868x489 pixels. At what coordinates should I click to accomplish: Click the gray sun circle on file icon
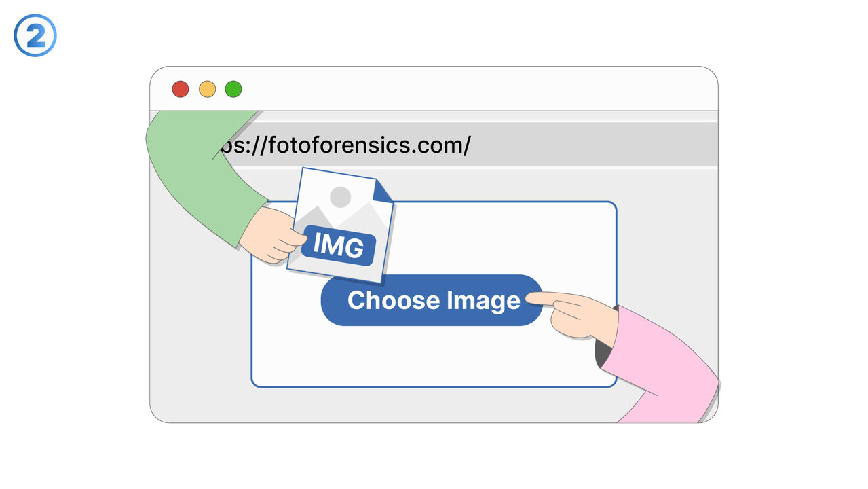click(x=340, y=197)
